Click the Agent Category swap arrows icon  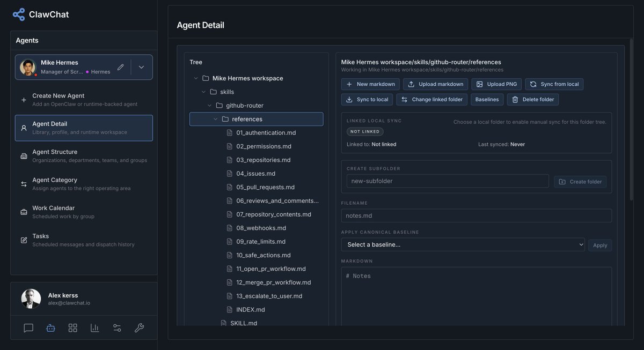24,184
